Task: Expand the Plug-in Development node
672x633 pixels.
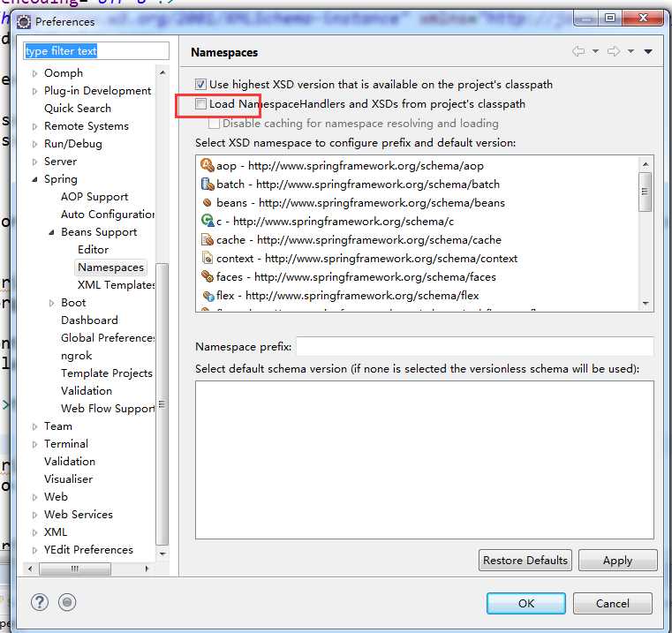Action: click(x=34, y=91)
